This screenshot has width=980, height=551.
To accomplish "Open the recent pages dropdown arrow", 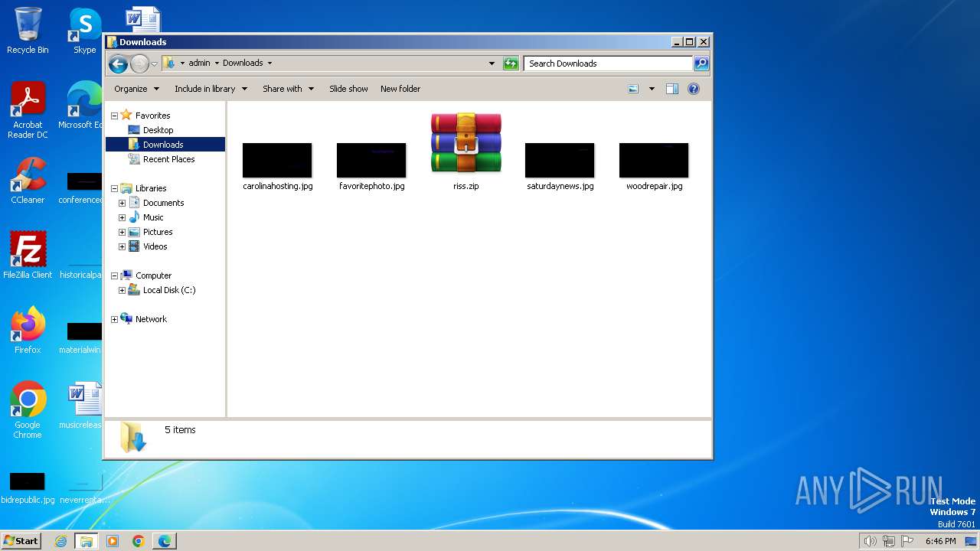I will (x=154, y=64).
